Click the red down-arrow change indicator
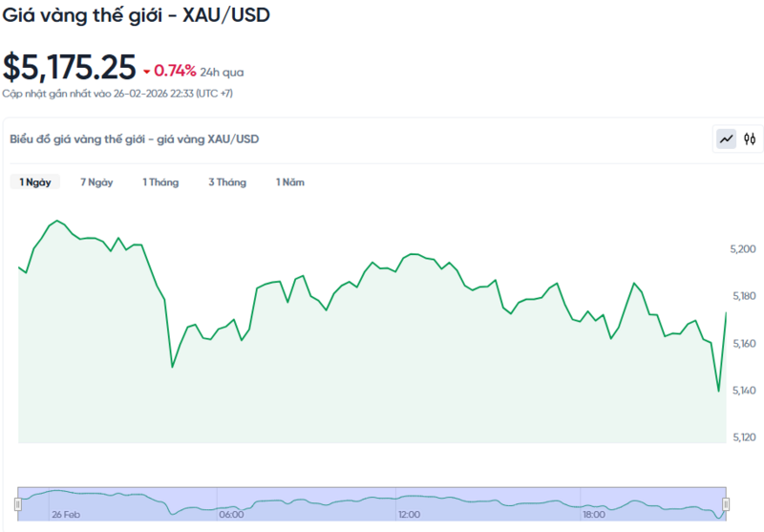 click(x=146, y=71)
